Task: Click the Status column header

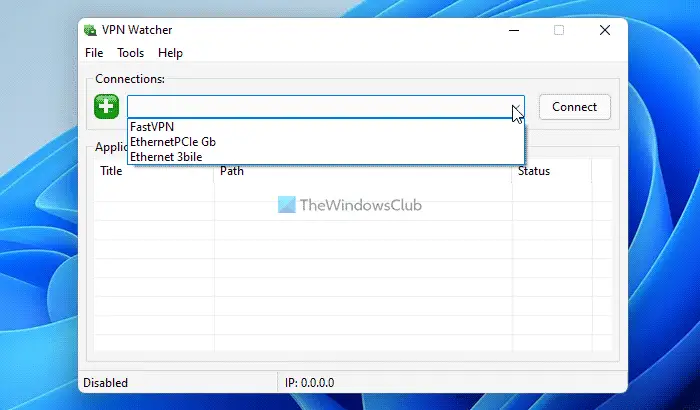Action: point(552,171)
